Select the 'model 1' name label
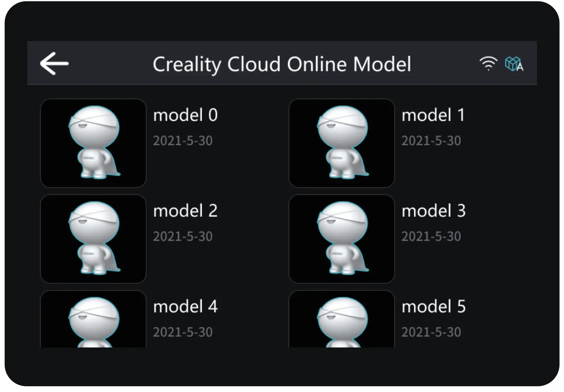This screenshot has width=564, height=392. tap(433, 115)
